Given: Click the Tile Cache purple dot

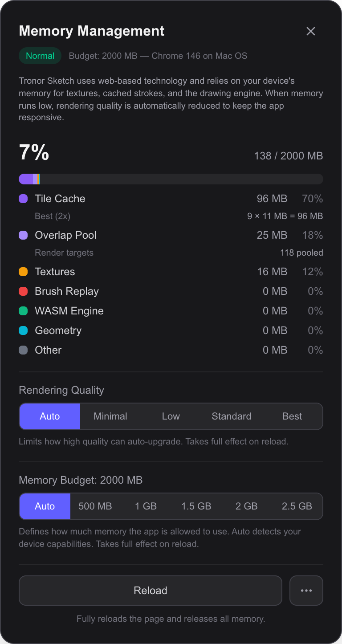Looking at the screenshot, I should tap(23, 199).
